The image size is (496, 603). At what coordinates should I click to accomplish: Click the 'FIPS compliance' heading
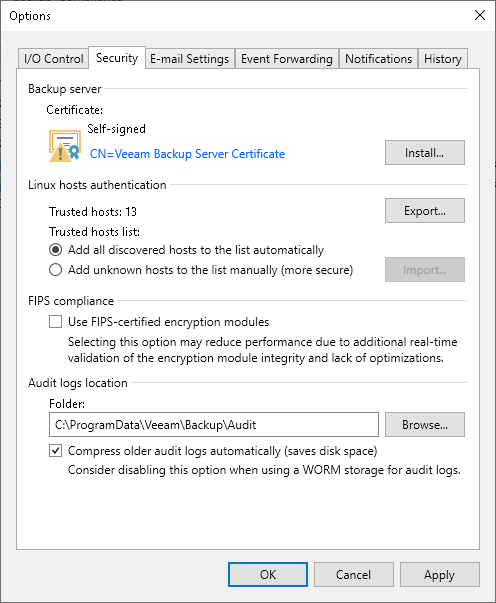click(x=71, y=301)
